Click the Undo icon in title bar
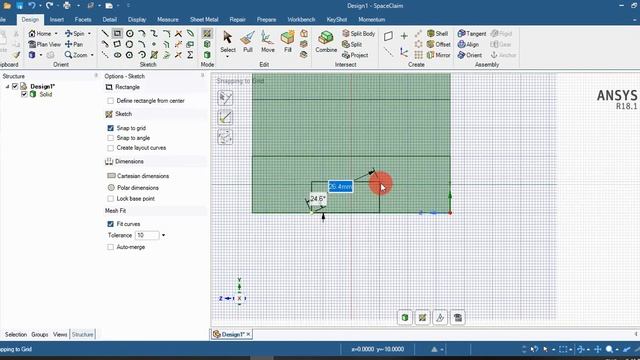The image size is (640, 360). point(31,6)
